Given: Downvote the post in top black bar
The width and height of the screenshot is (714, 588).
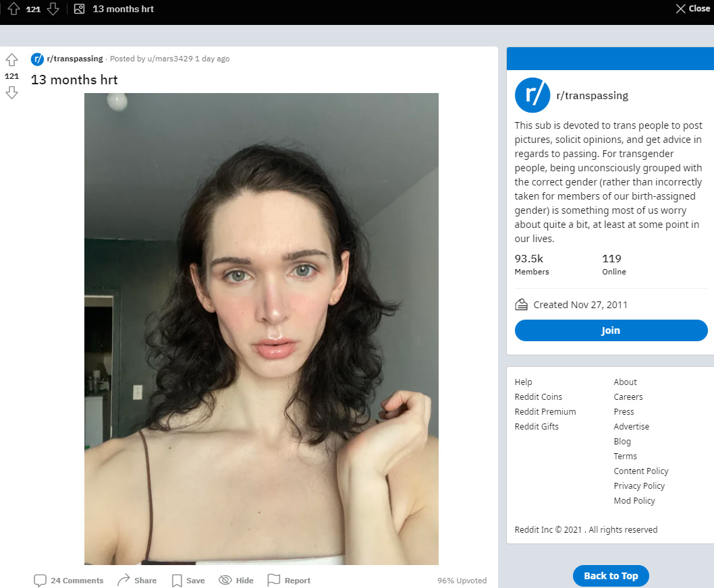Looking at the screenshot, I should coord(53,9).
